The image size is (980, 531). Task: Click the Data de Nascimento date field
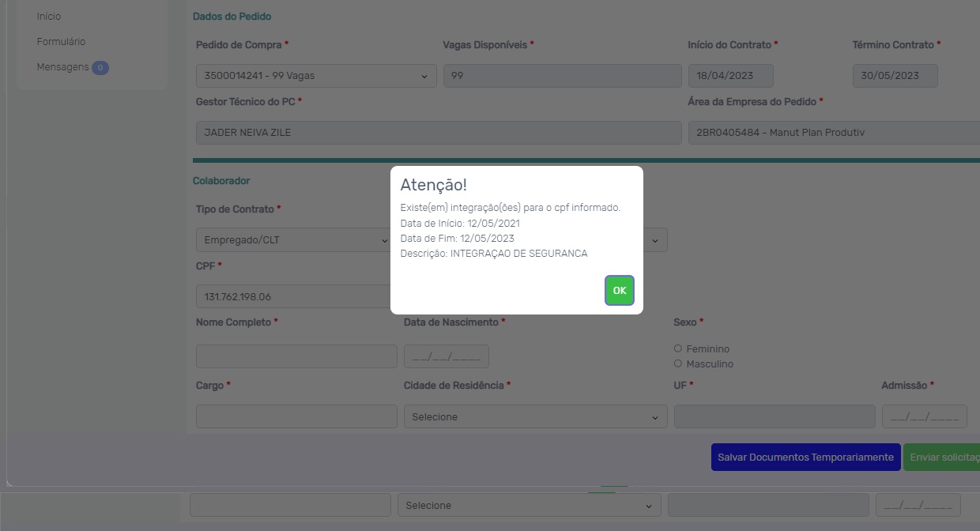(446, 356)
